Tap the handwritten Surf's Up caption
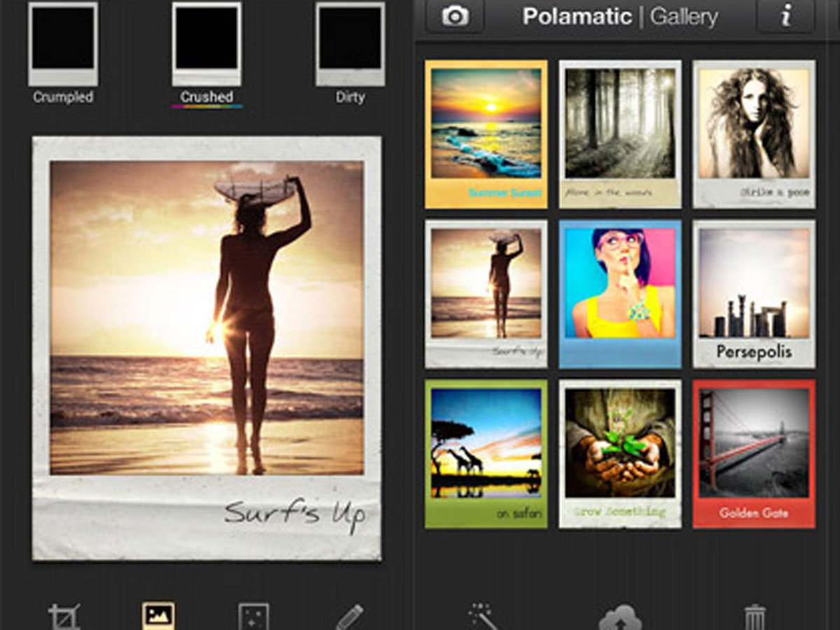The image size is (840, 630). (295, 514)
